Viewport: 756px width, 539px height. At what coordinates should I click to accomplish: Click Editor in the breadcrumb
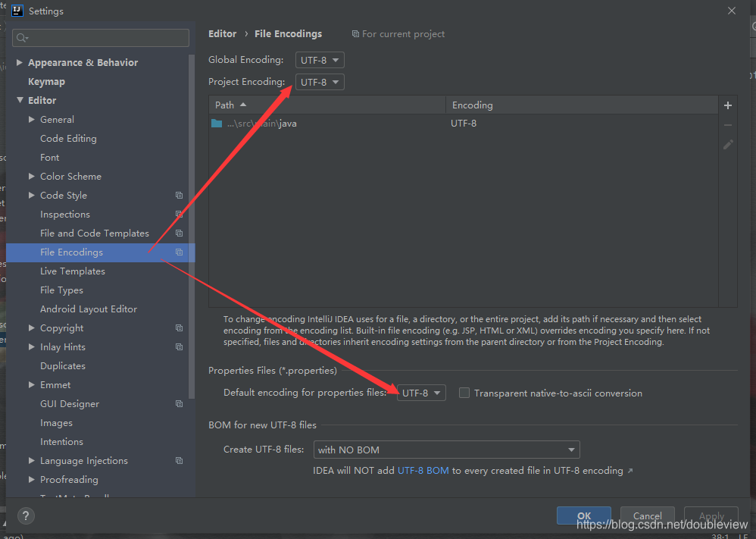click(x=222, y=34)
